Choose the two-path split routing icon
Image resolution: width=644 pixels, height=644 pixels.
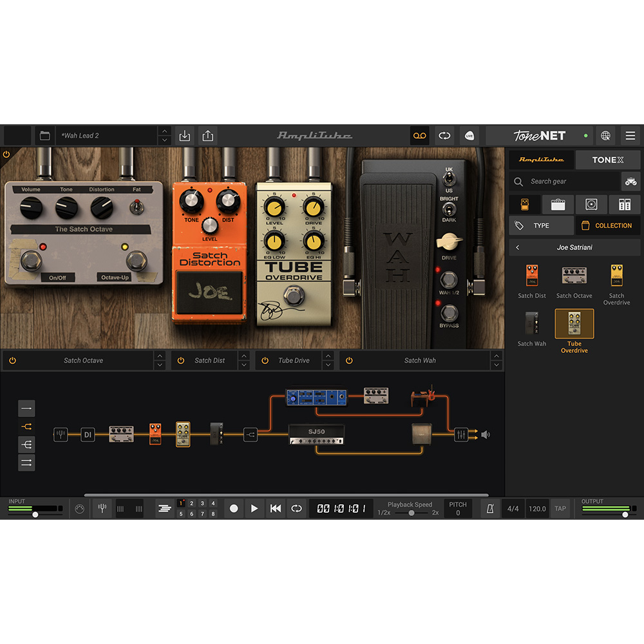26,427
